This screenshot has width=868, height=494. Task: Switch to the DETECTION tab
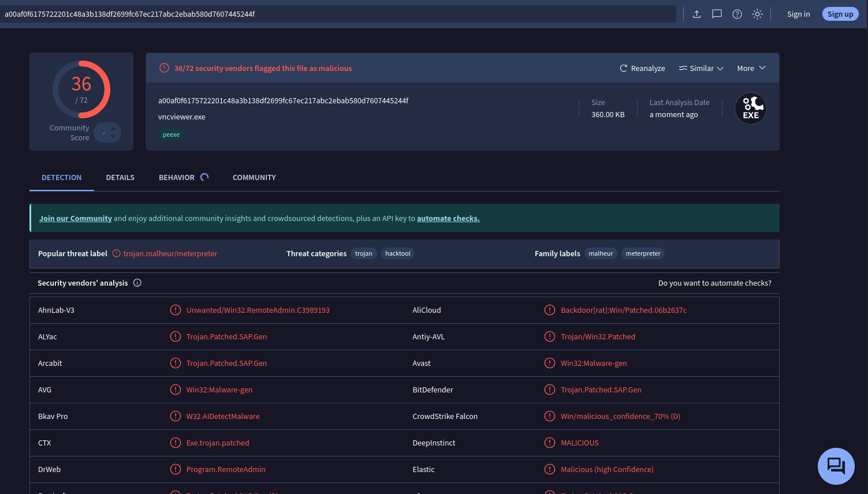click(62, 177)
